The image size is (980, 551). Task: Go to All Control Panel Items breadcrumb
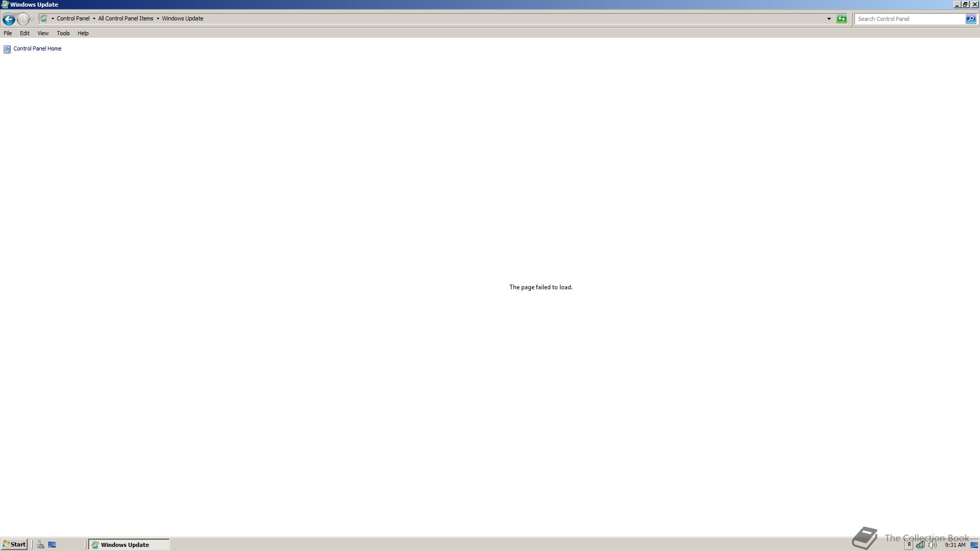(x=126, y=18)
